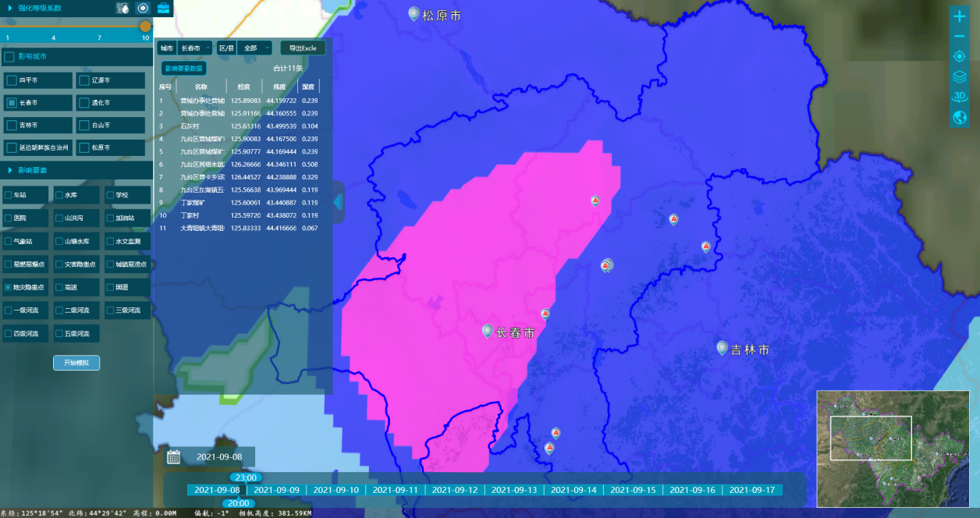Click the globe view icon
980x518 pixels.
pyautogui.click(x=960, y=118)
